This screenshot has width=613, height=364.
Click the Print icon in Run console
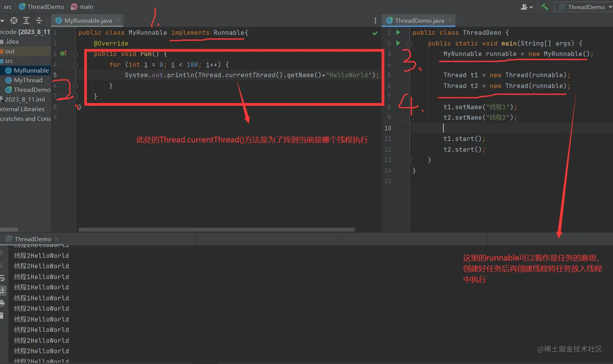coord(2,303)
